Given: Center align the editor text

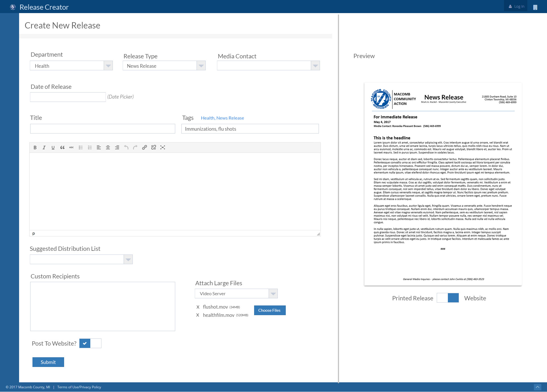Looking at the screenshot, I should tap(108, 147).
